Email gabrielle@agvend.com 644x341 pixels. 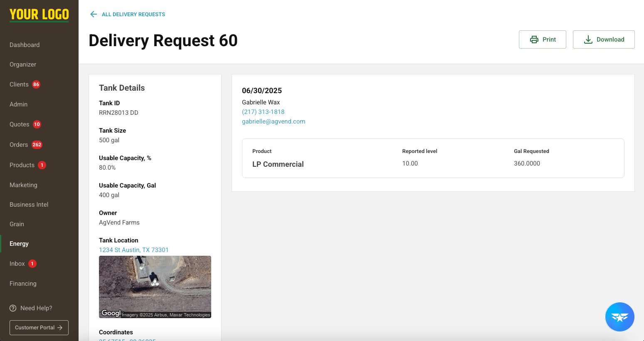click(274, 121)
